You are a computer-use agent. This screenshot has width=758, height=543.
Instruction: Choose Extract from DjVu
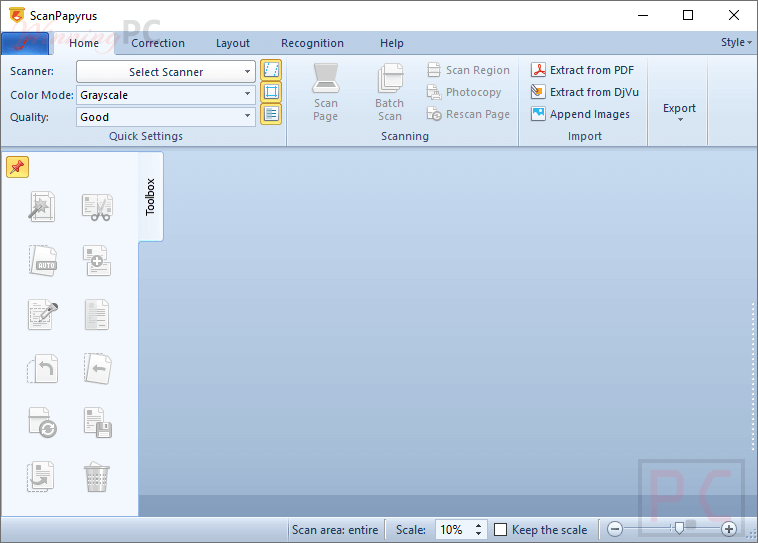point(584,92)
